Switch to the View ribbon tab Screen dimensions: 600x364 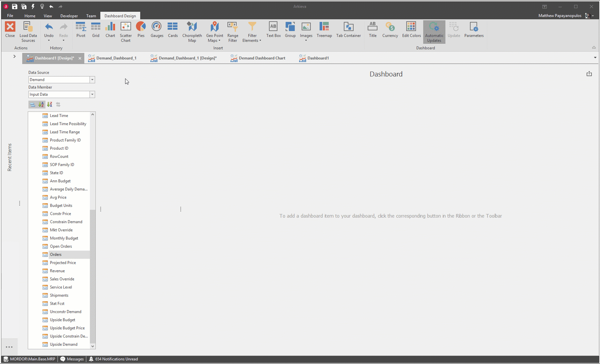(48, 16)
